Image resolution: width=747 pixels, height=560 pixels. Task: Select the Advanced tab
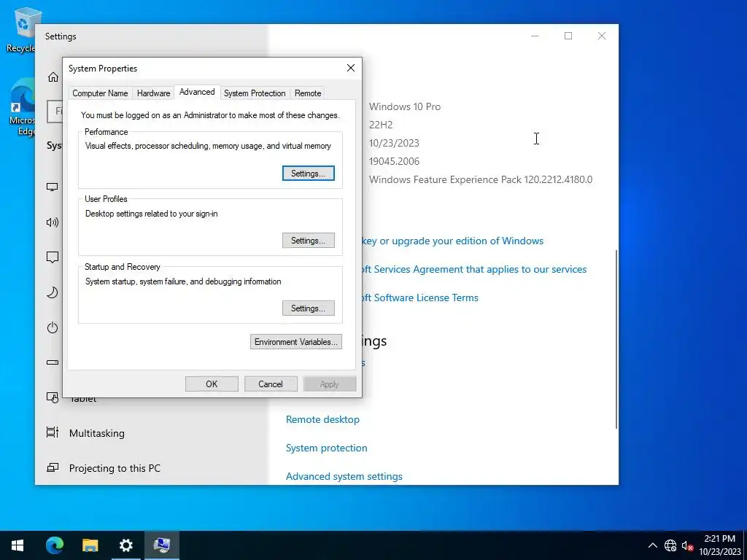197,92
